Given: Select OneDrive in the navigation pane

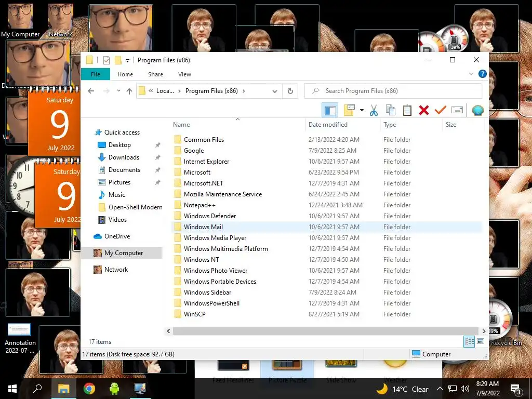Looking at the screenshot, I should pyautogui.click(x=117, y=236).
